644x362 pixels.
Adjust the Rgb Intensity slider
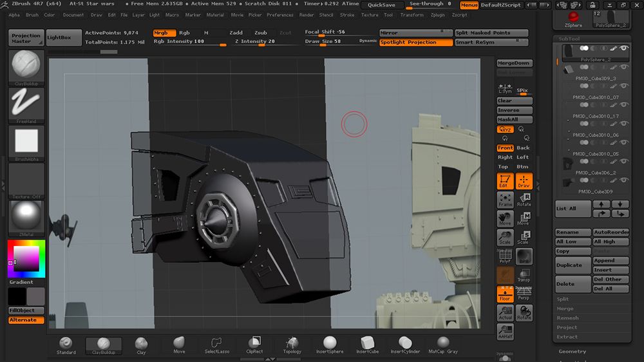click(189, 42)
